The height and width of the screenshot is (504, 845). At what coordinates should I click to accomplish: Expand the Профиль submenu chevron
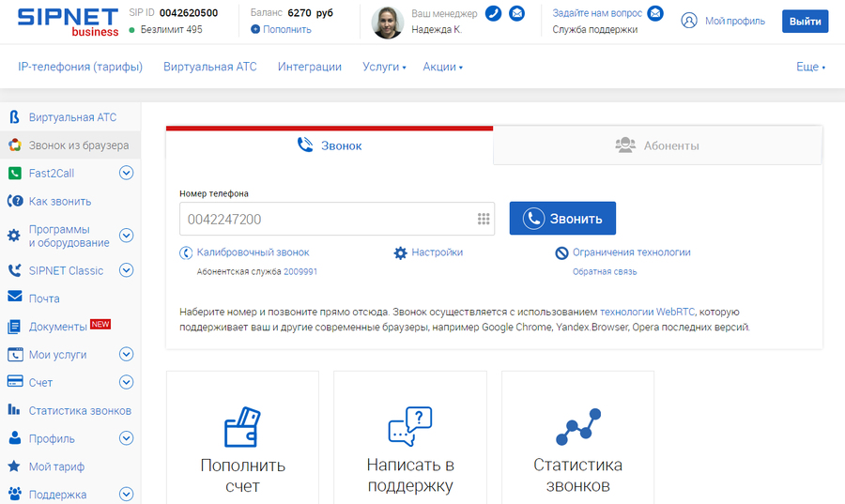pos(126,437)
